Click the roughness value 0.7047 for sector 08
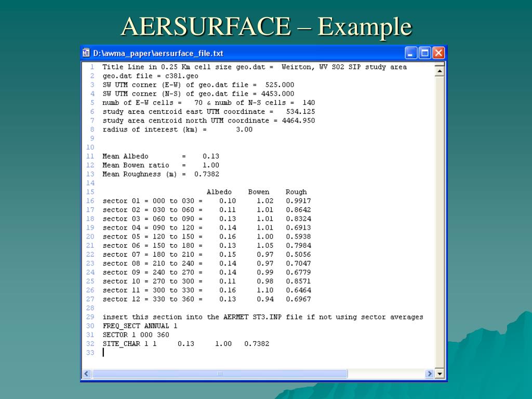The height and width of the screenshot is (399, 532). [x=298, y=263]
